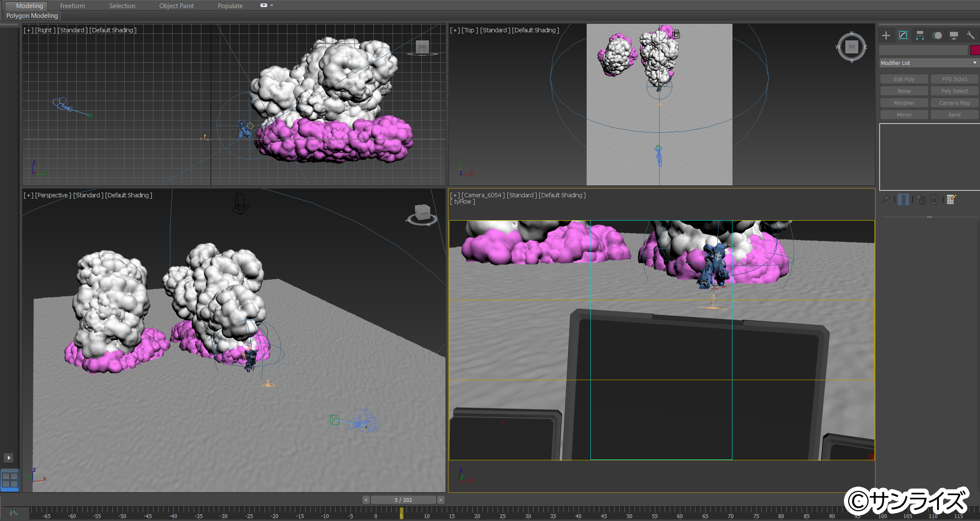Click the Pin Stack icon
Screen dimensions: 980x521
[885, 199]
